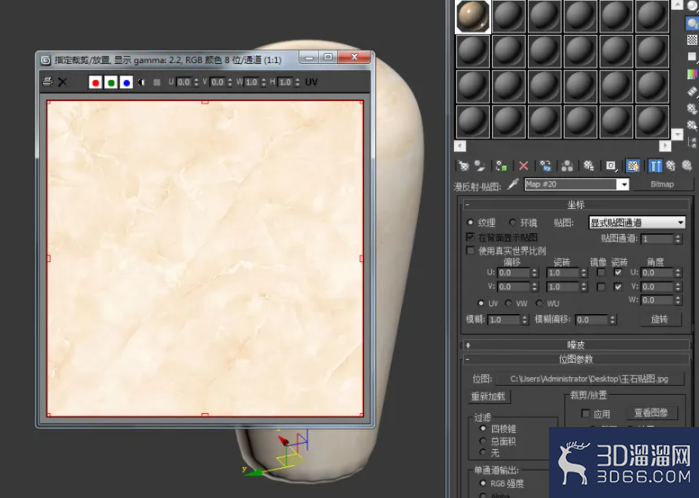Open the 显式贴图通道 mapping dropdown
699x498 pixels.
(x=637, y=222)
